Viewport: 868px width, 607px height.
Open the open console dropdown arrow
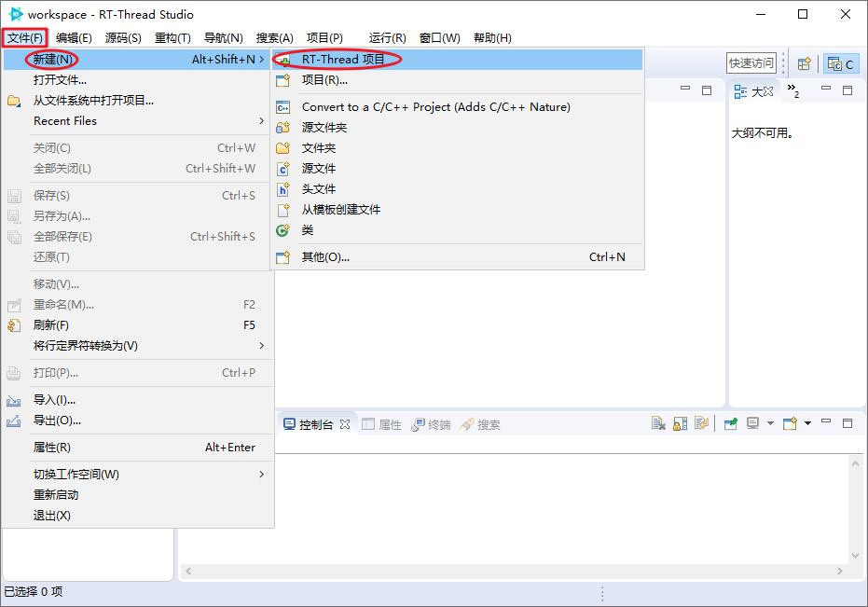pyautogui.click(x=807, y=423)
